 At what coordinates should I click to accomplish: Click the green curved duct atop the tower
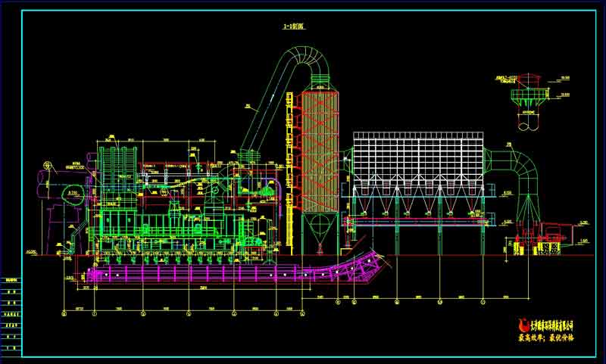point(307,59)
